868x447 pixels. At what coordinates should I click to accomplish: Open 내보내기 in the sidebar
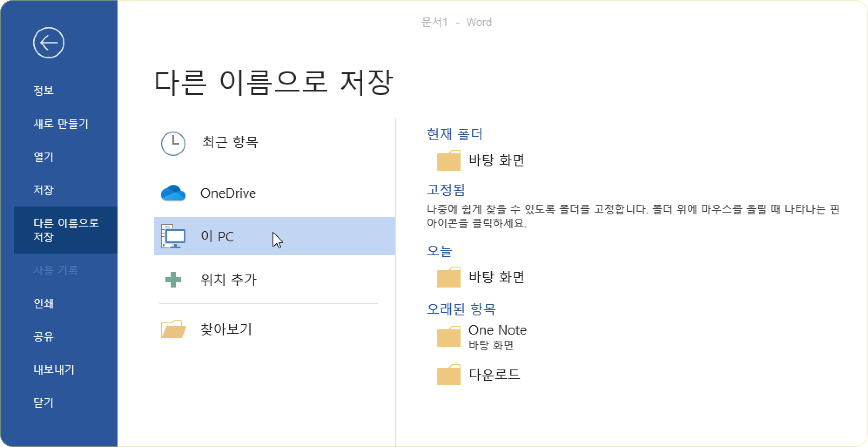point(54,369)
